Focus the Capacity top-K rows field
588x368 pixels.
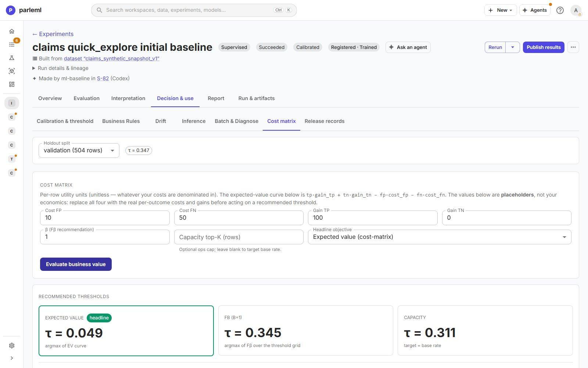[x=239, y=237]
